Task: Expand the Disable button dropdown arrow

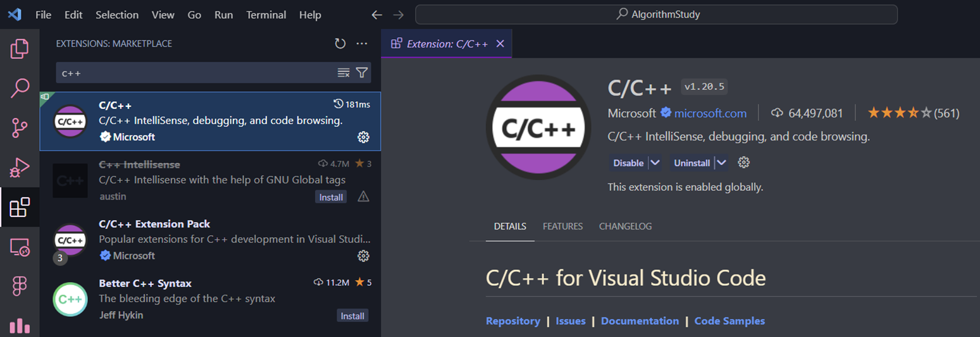Action: [x=655, y=162]
